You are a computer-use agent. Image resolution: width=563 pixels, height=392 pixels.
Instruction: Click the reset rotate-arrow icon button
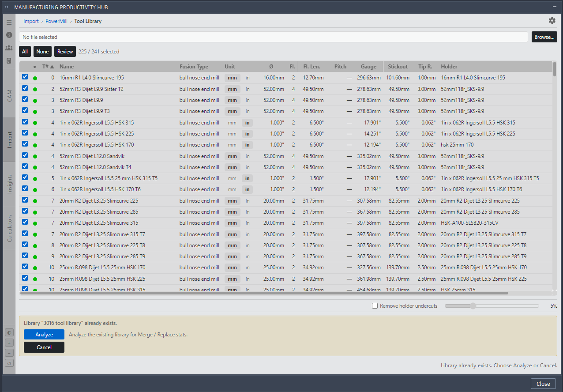(9, 363)
